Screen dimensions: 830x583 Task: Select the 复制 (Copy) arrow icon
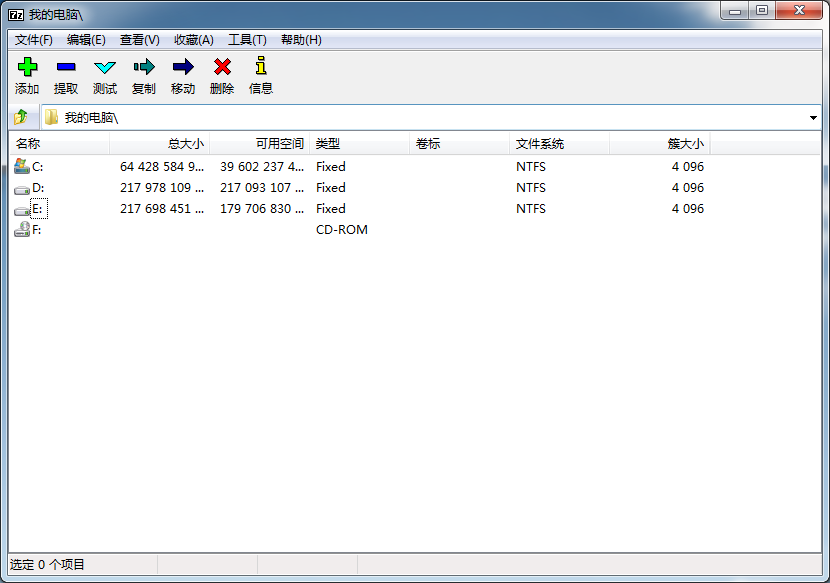click(x=144, y=68)
